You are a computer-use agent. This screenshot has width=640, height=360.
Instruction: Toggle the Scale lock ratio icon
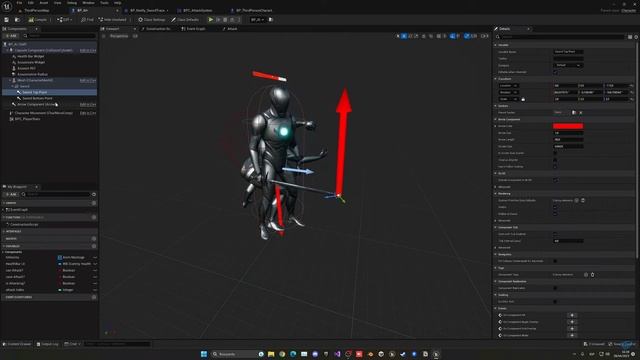[x=523, y=99]
